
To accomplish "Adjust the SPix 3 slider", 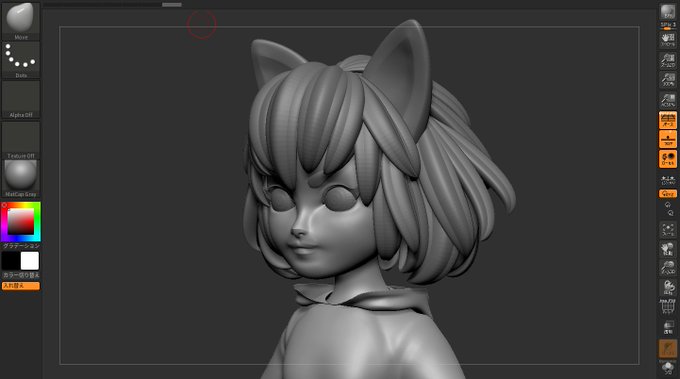I will click(x=668, y=26).
